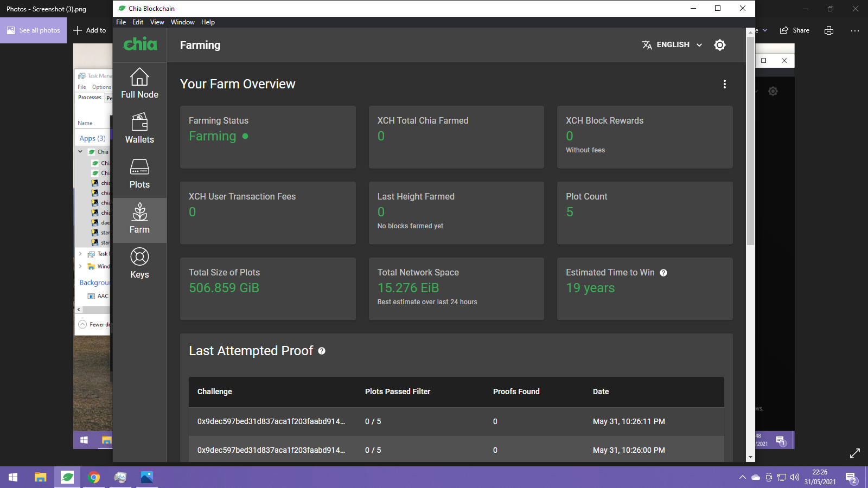Screen dimensions: 868x488
Task: Open Windows Start menu
Action: pos(13,477)
